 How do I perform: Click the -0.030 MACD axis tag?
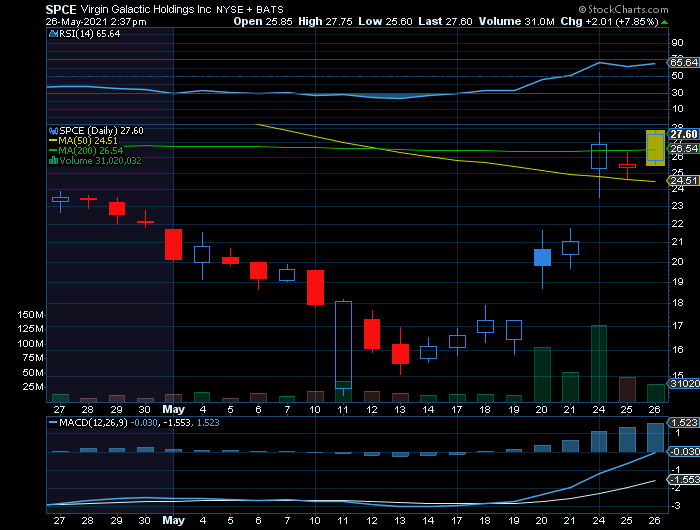tap(683, 452)
